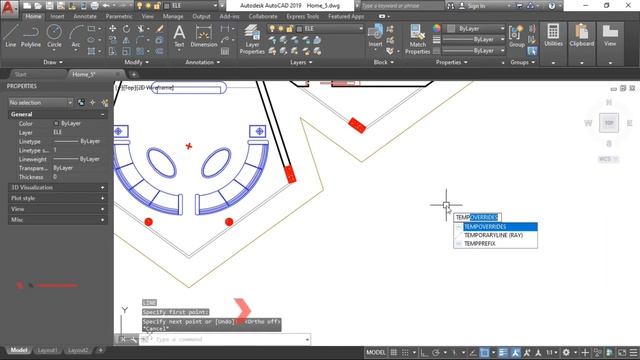This screenshot has height=360, width=640.
Task: Click the Table annotation icon
Action: click(x=225, y=51)
